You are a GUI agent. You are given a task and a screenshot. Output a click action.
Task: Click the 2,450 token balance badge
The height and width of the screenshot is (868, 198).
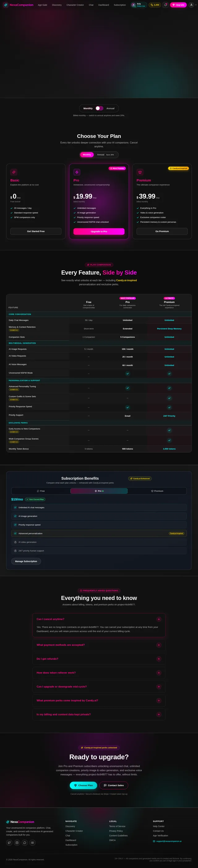coord(155,5)
